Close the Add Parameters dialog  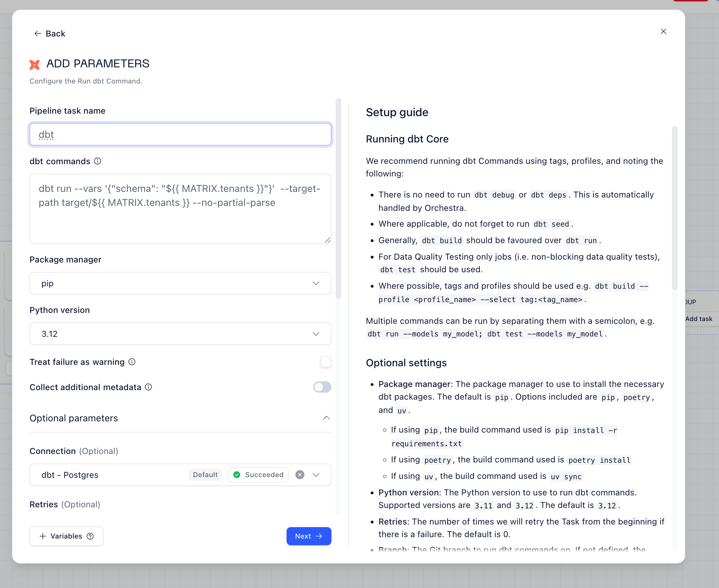click(663, 32)
